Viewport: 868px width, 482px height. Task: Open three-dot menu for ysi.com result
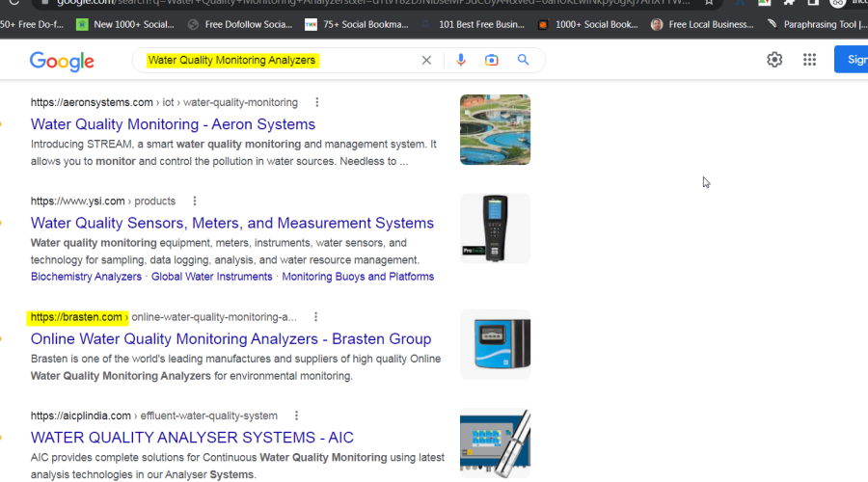tap(195, 201)
